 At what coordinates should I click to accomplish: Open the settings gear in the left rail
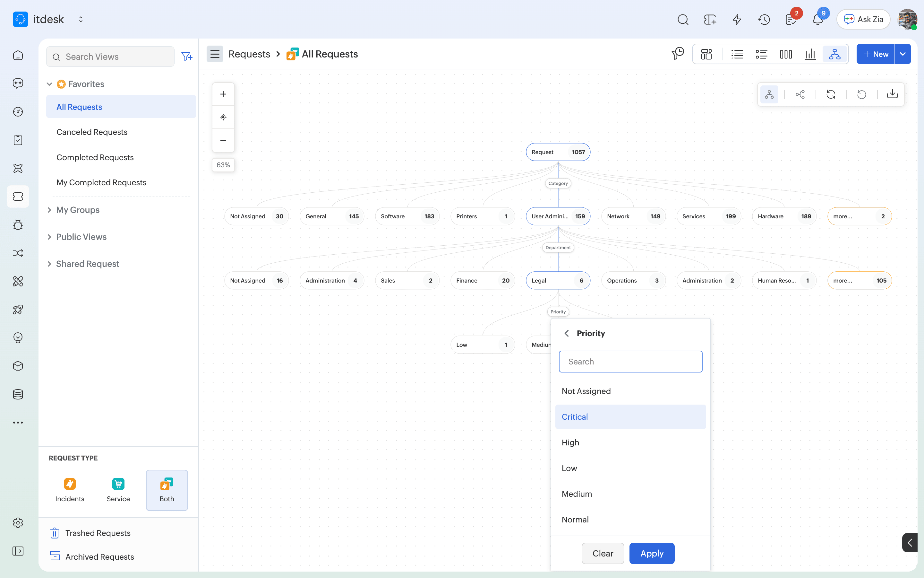[18, 522]
